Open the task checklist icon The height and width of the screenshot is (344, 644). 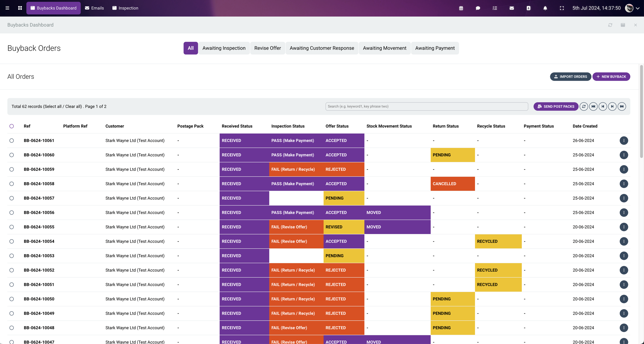(x=495, y=8)
